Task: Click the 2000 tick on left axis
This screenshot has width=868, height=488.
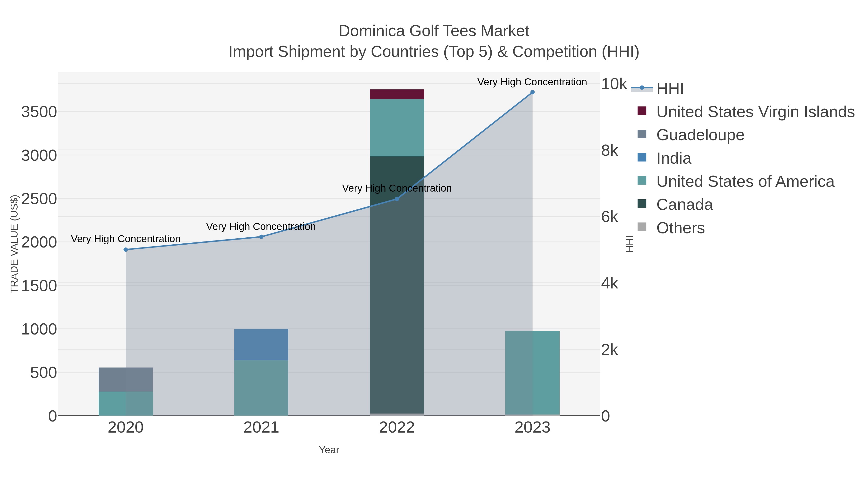Action: click(39, 242)
